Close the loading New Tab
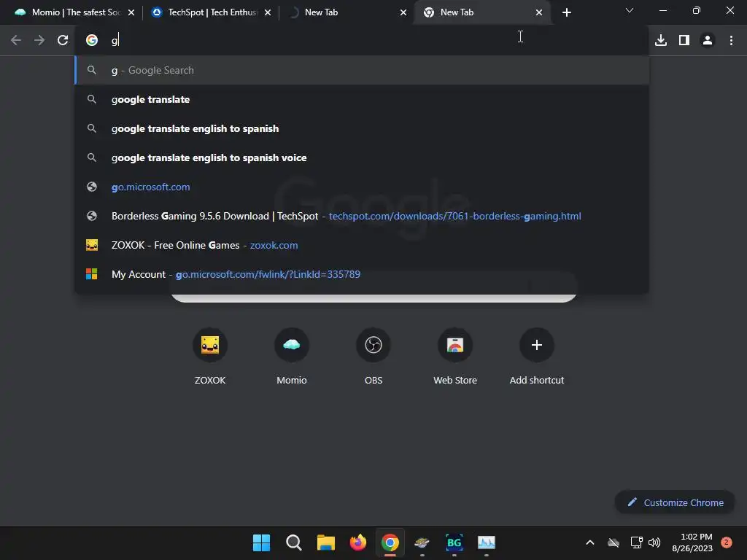Viewport: 747px width, 560px height. point(403,13)
